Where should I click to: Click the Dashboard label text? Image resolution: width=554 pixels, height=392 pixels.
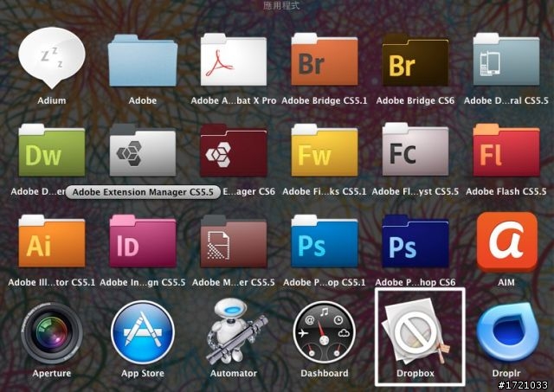(325, 373)
